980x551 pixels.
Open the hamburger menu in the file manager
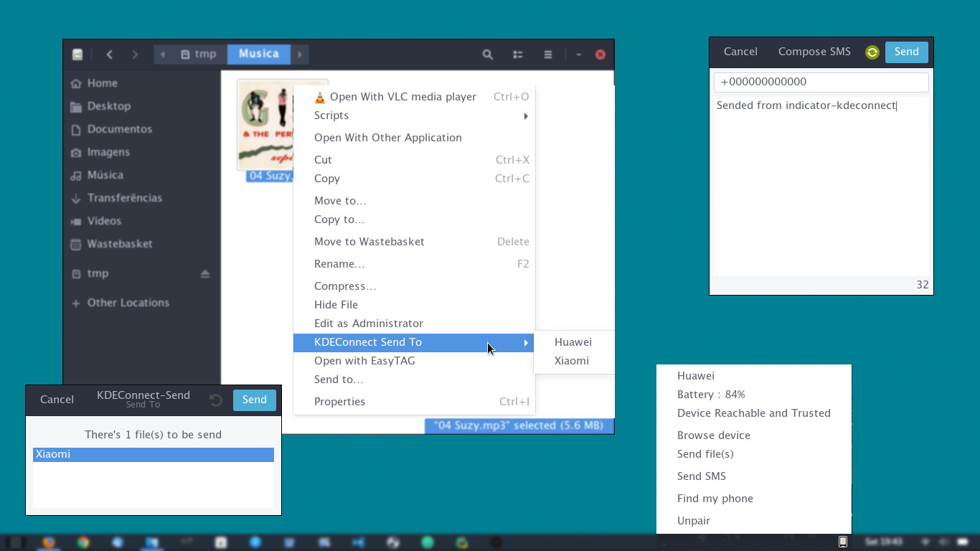tap(547, 55)
